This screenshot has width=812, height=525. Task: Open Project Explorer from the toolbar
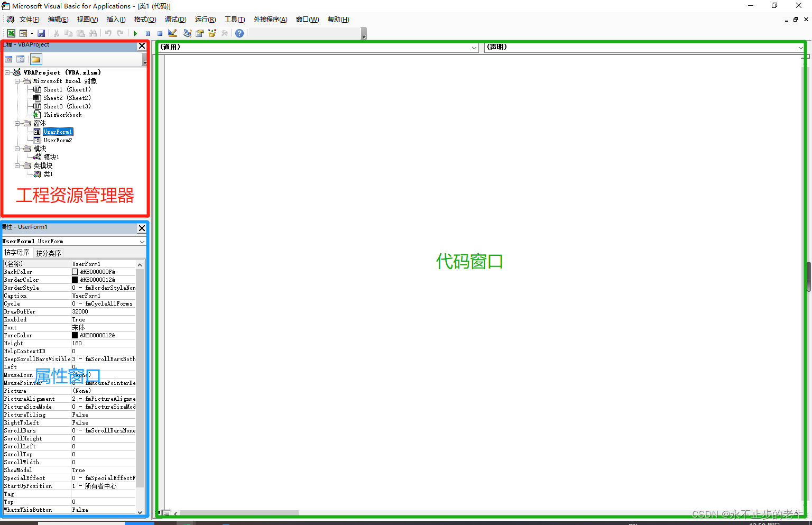(x=187, y=33)
